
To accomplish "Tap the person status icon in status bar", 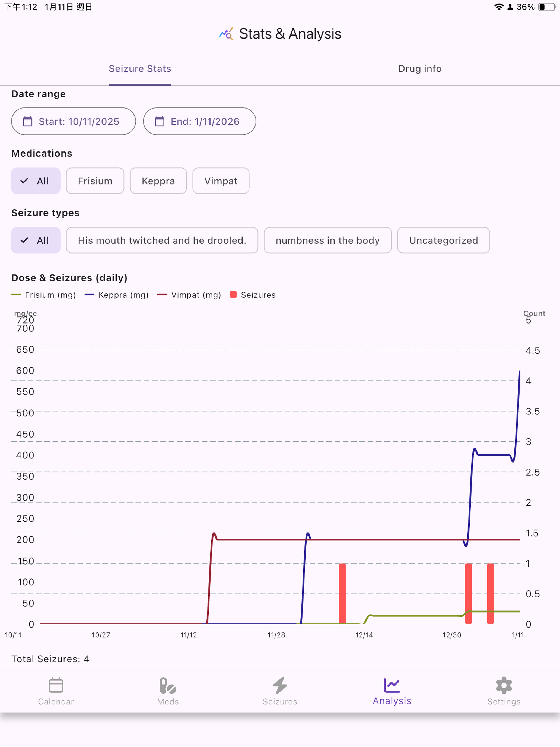I will [x=510, y=7].
